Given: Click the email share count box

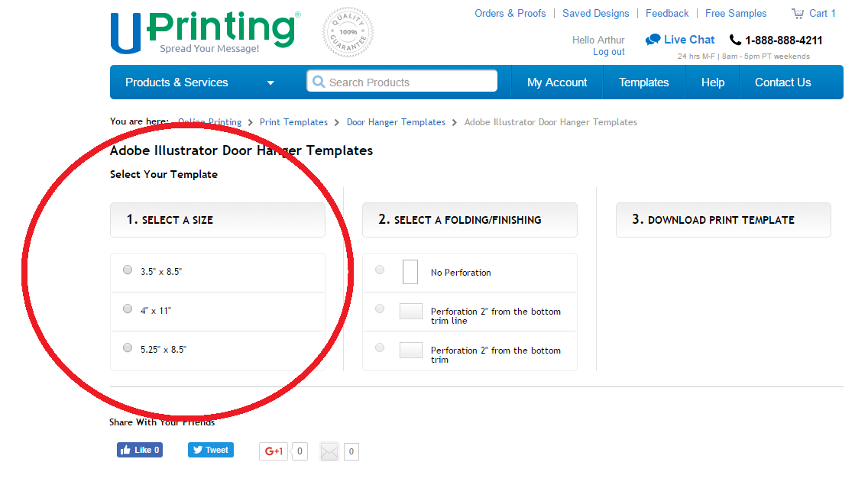Looking at the screenshot, I should tap(351, 451).
